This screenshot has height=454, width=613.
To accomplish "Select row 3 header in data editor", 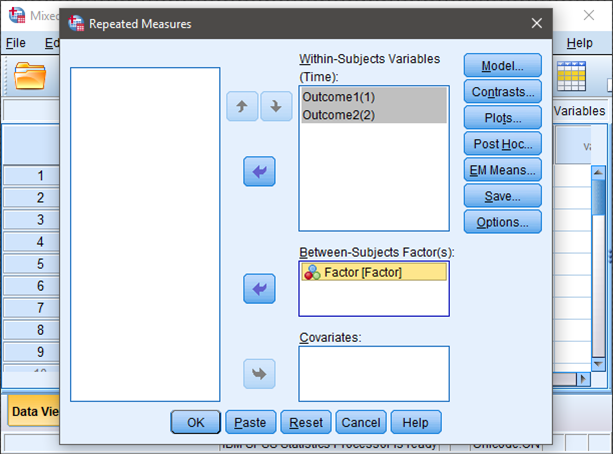I will point(31,219).
